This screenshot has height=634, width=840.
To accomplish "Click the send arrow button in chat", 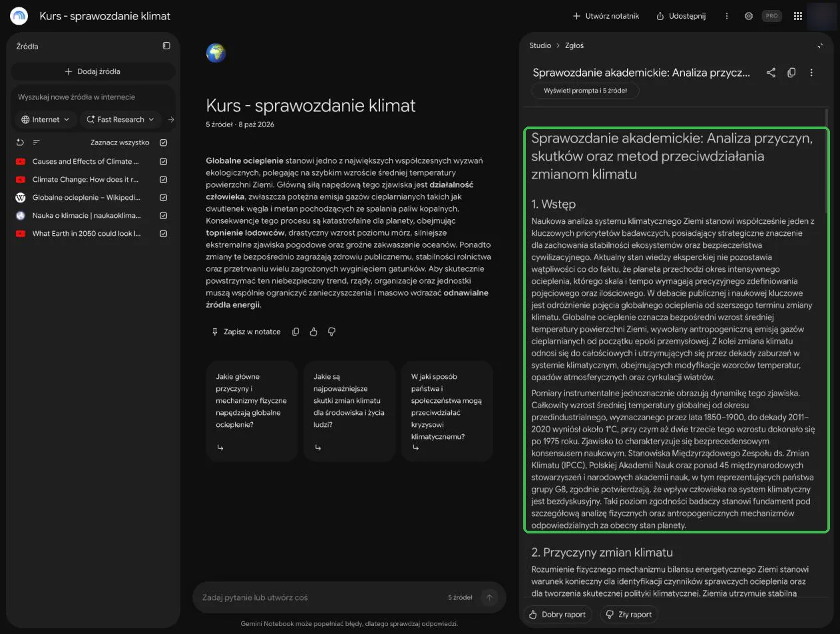I will (489, 597).
